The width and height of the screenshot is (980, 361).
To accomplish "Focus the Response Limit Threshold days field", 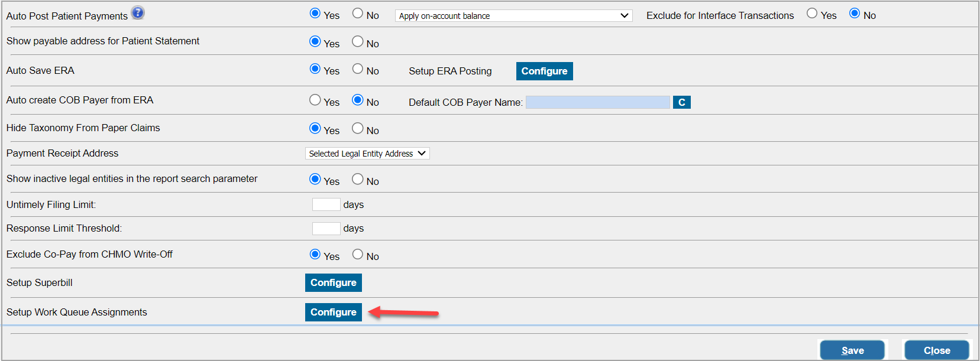I will (x=326, y=228).
